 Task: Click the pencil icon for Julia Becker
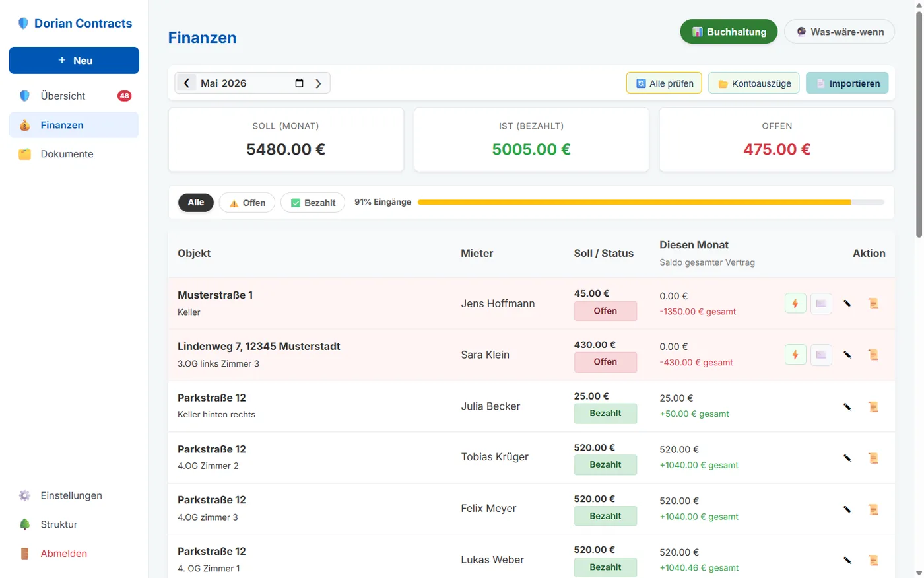click(847, 406)
